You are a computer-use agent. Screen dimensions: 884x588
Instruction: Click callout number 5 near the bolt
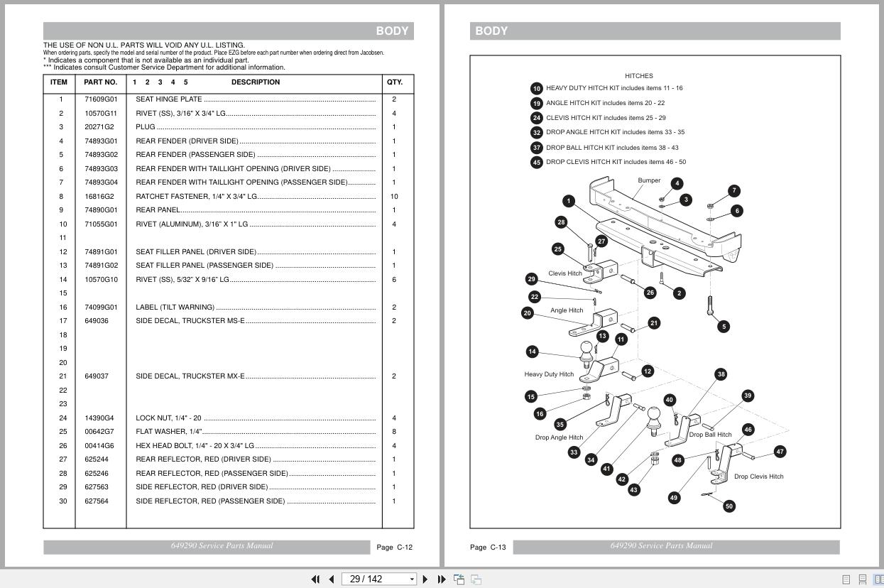[724, 327]
